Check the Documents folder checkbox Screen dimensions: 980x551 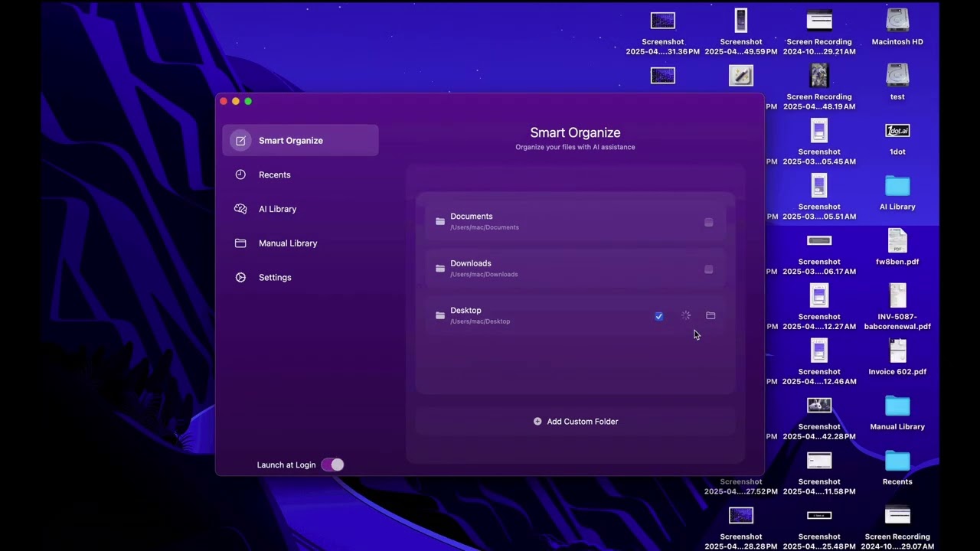tap(708, 222)
